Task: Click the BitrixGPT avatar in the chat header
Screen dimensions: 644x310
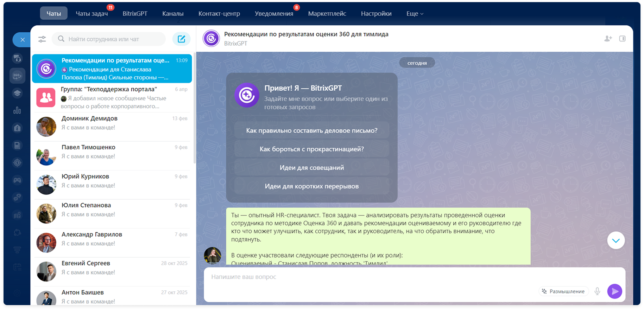Action: tap(211, 39)
